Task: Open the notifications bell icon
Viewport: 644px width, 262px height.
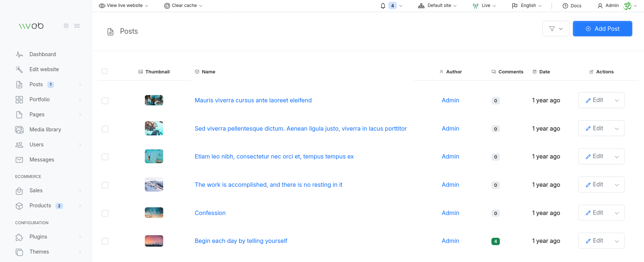Action: 383,6
